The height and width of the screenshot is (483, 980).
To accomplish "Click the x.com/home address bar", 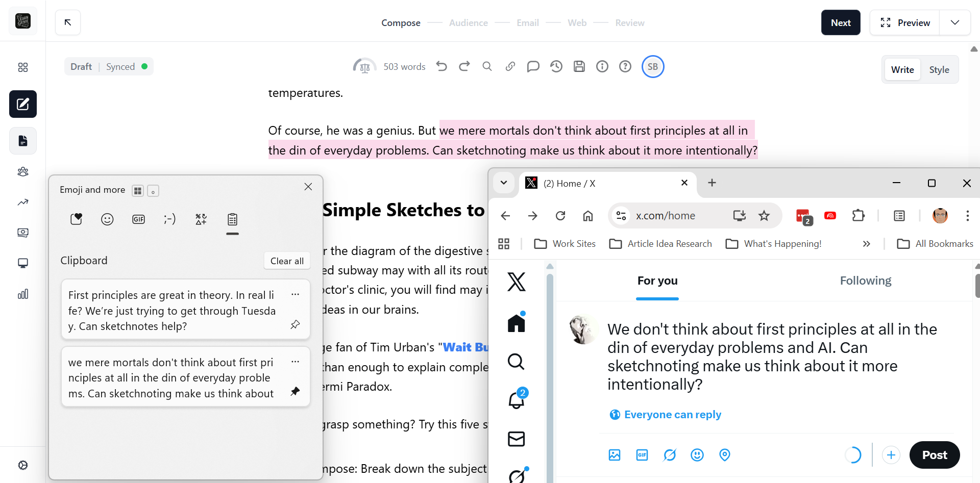I will point(674,216).
